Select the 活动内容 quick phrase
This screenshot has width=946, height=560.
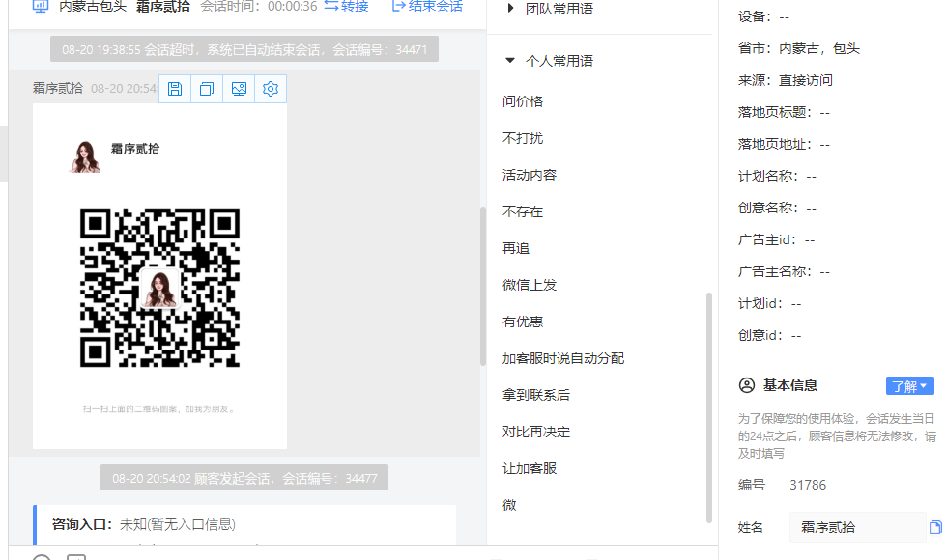(530, 175)
